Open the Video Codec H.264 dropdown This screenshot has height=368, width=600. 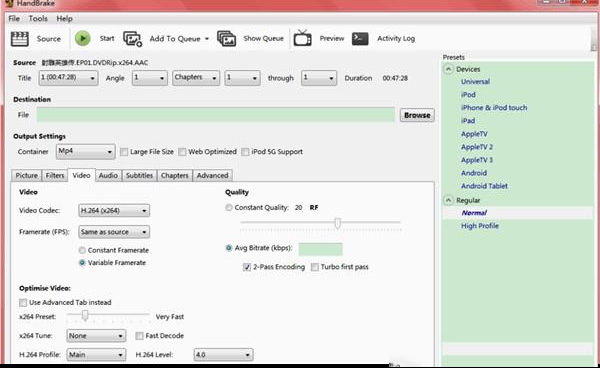click(114, 210)
